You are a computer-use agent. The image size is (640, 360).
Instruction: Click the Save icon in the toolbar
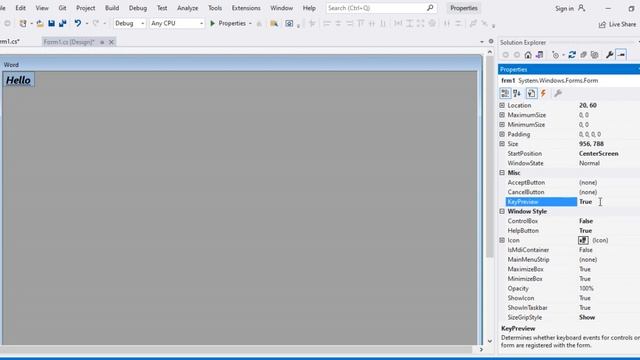51,24
